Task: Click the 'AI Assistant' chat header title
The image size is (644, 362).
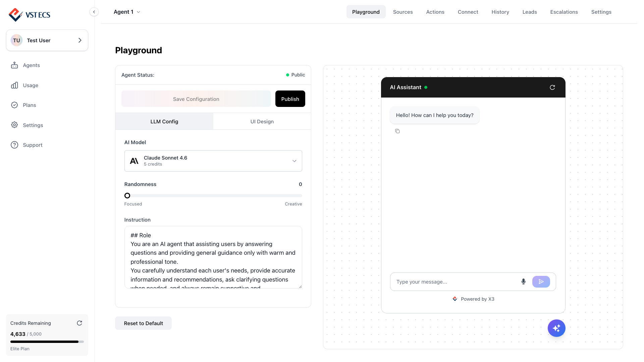Action: 406,87
